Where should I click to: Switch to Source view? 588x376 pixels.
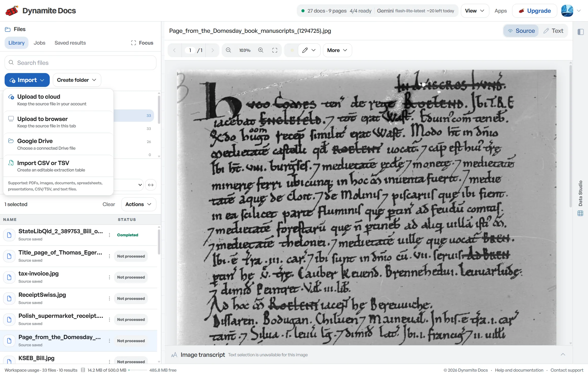click(521, 31)
